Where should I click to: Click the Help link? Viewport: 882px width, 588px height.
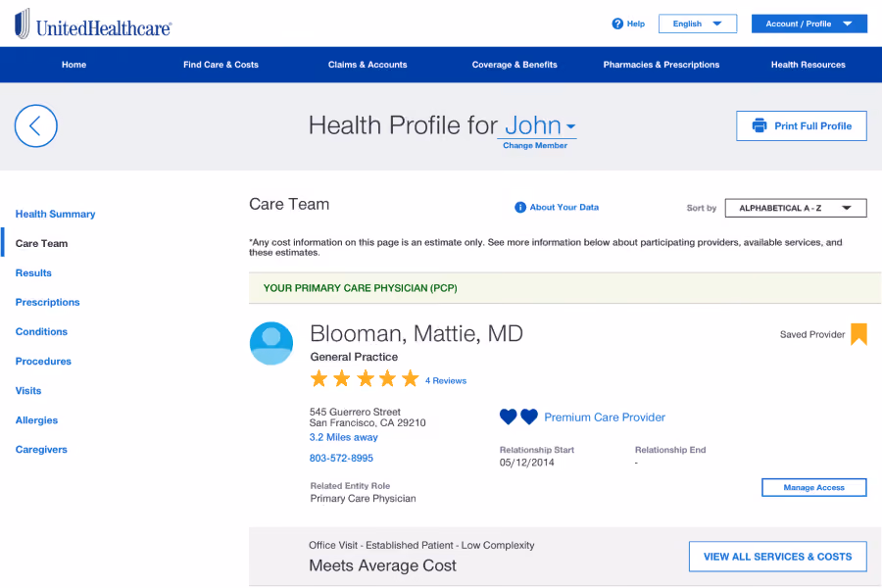pyautogui.click(x=636, y=24)
